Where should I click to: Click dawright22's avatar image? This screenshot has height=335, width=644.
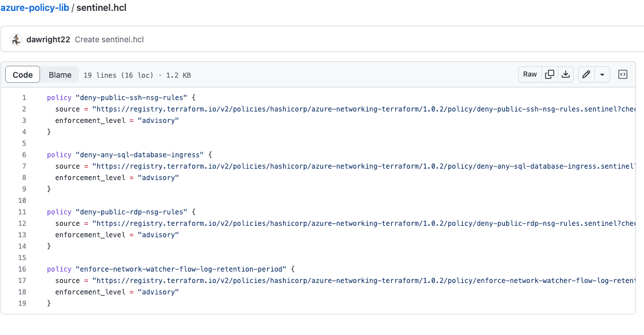17,39
